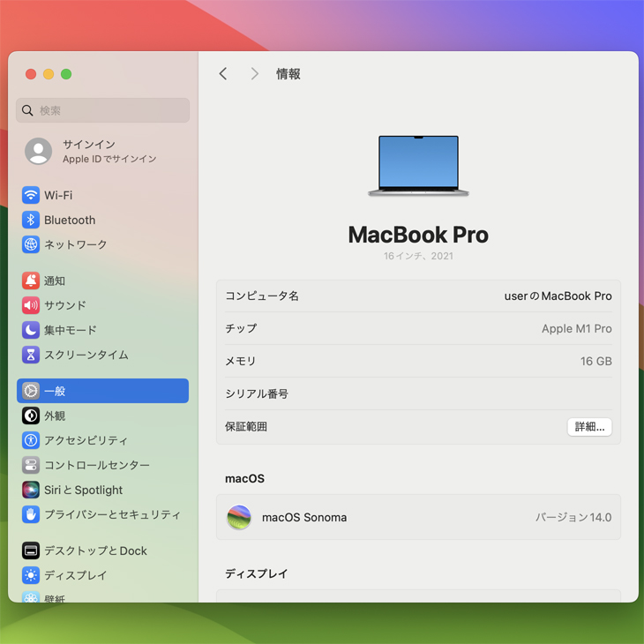The width and height of the screenshot is (644, 644).
Task: Open the コントロールセンター icon
Action: coord(31,465)
